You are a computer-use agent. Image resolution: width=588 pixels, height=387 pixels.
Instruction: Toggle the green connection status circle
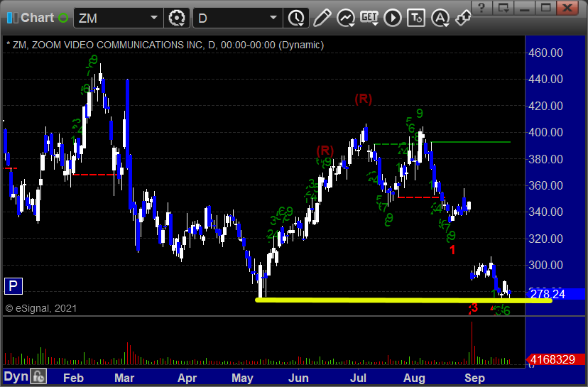coord(63,18)
